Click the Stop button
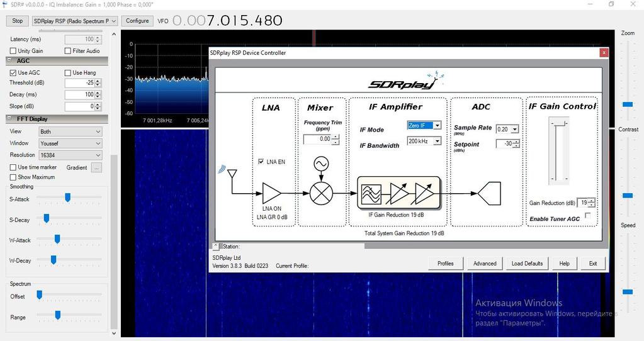The image size is (644, 341). click(17, 21)
